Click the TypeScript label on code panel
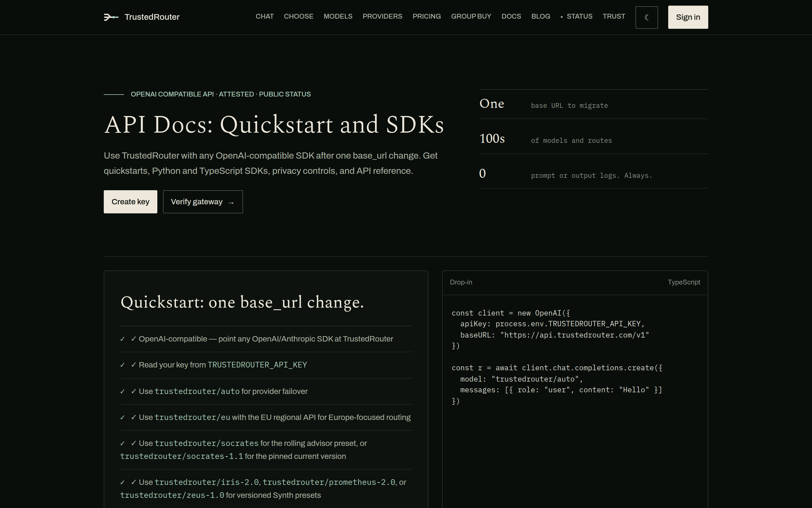This screenshot has height=508, width=812. [x=684, y=282]
